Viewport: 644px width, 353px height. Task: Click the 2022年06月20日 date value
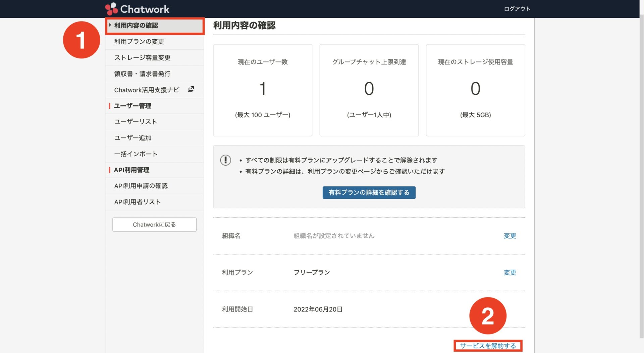coord(318,309)
